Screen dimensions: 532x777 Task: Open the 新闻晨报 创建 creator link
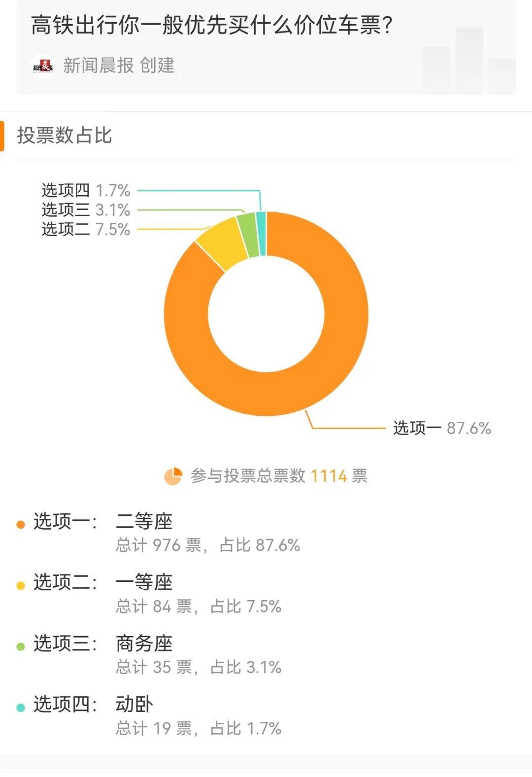pos(119,66)
